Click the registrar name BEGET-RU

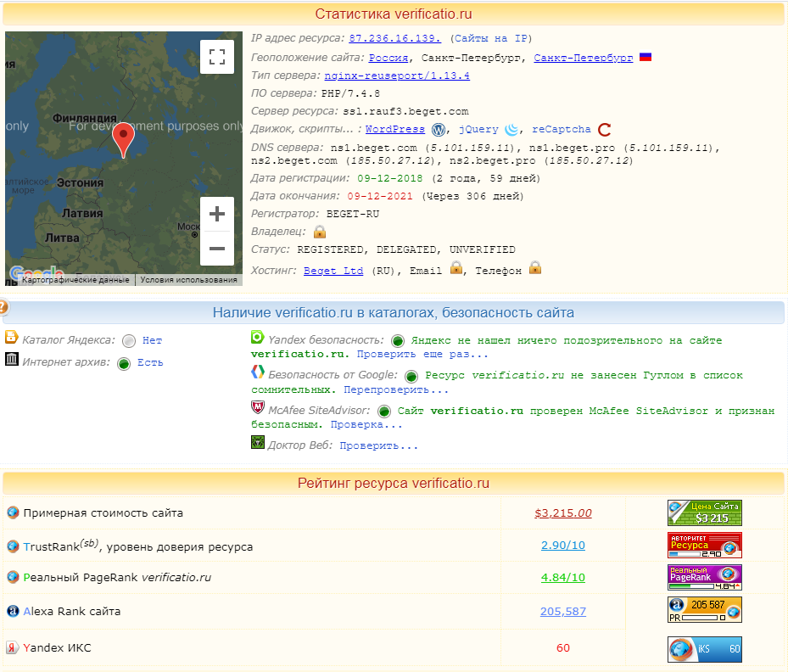(353, 214)
